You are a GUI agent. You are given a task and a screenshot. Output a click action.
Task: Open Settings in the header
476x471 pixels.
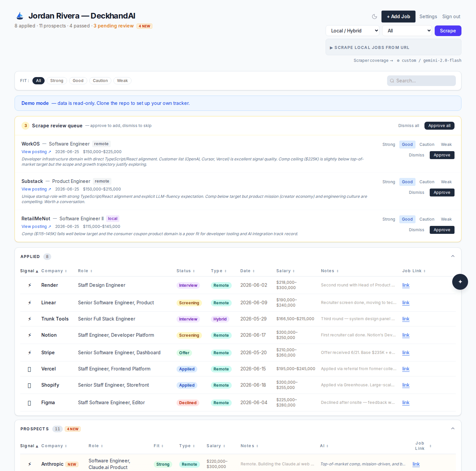428,17
